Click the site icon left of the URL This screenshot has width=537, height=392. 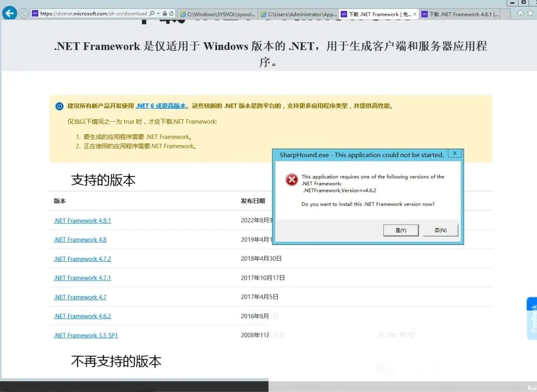point(35,13)
